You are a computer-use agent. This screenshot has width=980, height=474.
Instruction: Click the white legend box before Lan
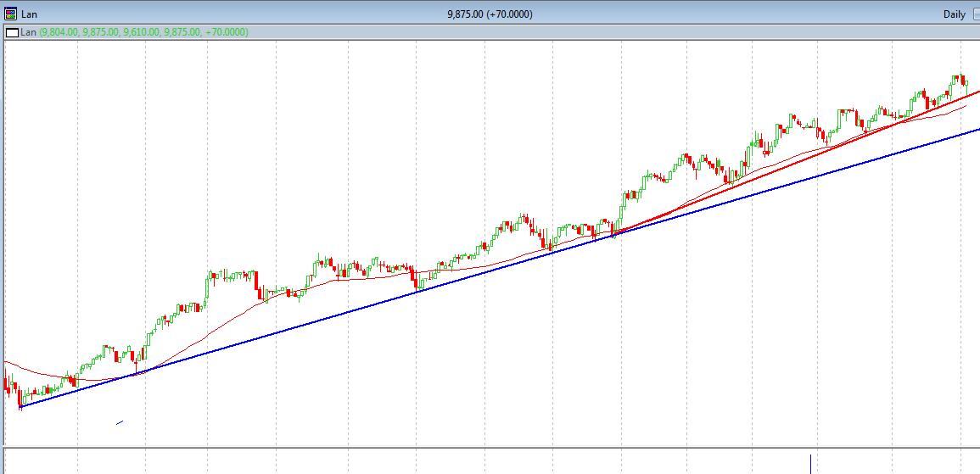tap(12, 32)
